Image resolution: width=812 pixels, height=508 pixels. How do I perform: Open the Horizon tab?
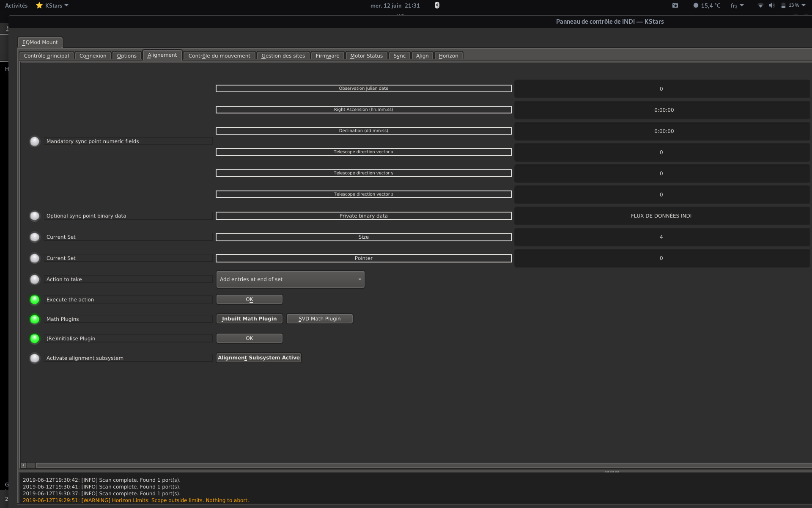(x=448, y=56)
